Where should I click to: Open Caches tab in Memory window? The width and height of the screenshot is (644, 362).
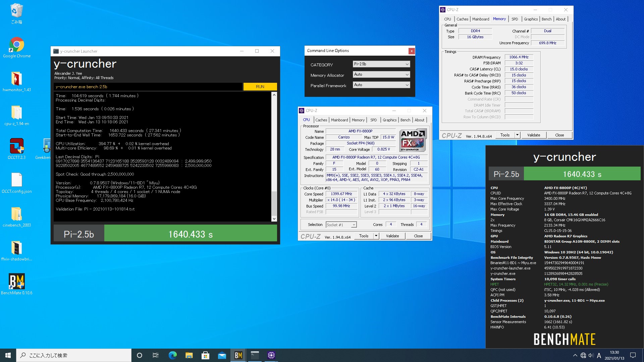click(462, 19)
